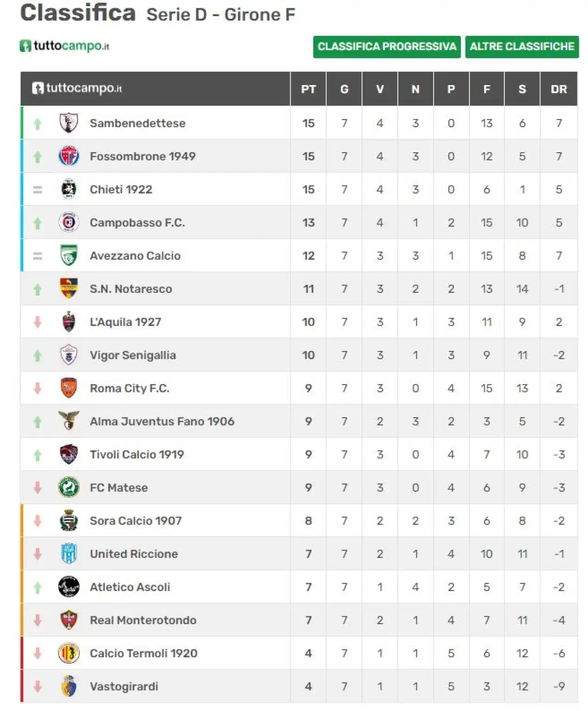The image size is (588, 711).
Task: Open the Classifica Progressiva view
Action: (x=387, y=47)
